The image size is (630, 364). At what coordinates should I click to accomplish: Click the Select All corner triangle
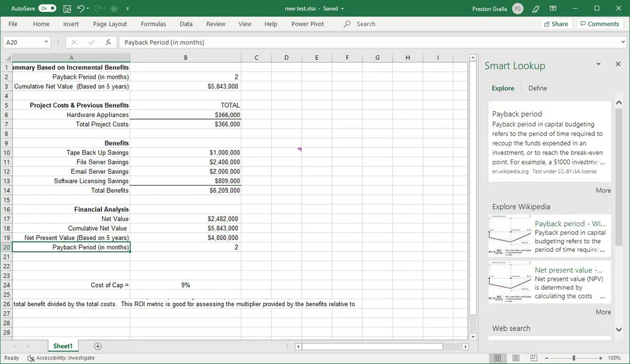(6, 57)
